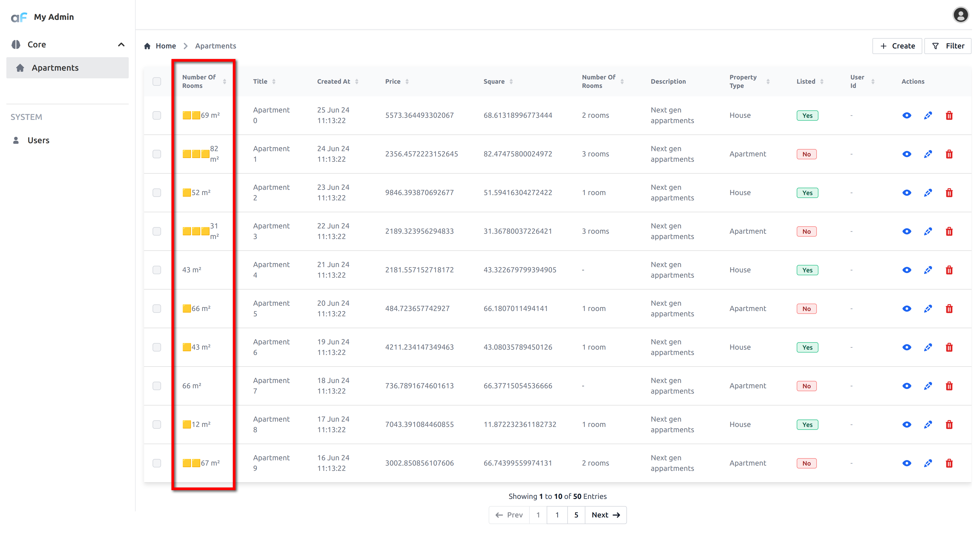980x541 pixels.
Task: Open the user account avatar menu
Action: point(960,15)
